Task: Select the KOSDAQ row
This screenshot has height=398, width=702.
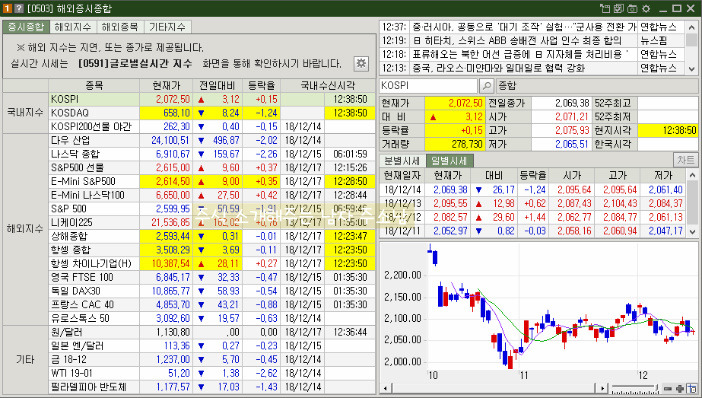Action: point(212,113)
